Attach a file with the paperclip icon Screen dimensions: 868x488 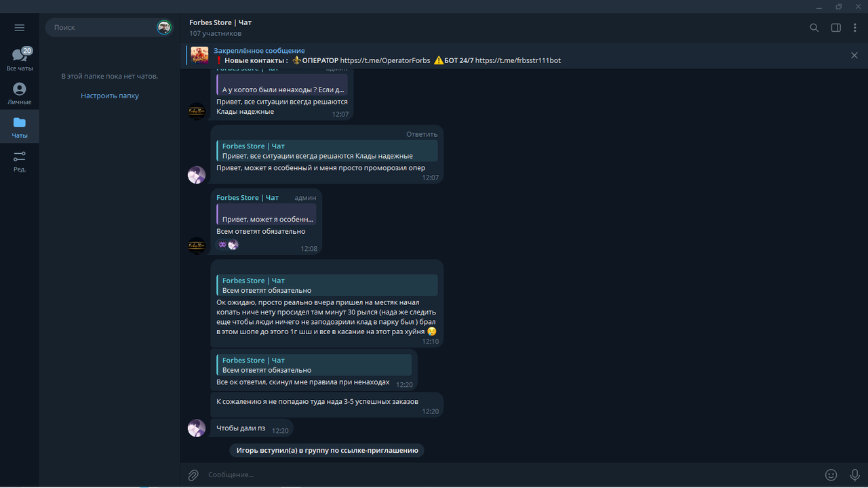(193, 475)
